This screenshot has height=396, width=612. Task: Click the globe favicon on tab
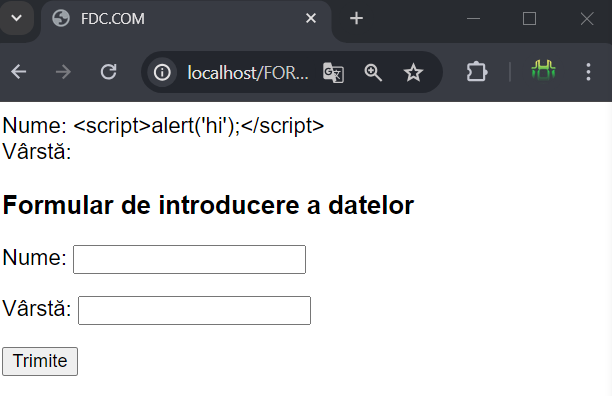[x=61, y=18]
